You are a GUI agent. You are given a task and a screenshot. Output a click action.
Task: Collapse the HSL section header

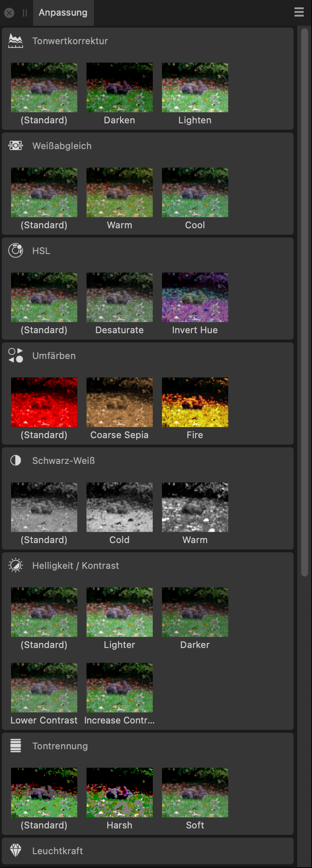(x=148, y=251)
